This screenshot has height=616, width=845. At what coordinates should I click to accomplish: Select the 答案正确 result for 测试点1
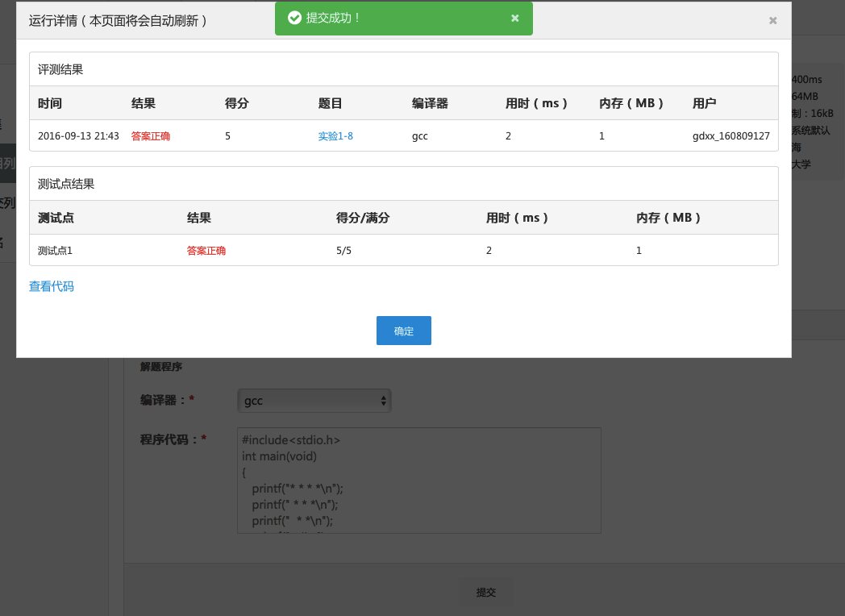pos(206,251)
